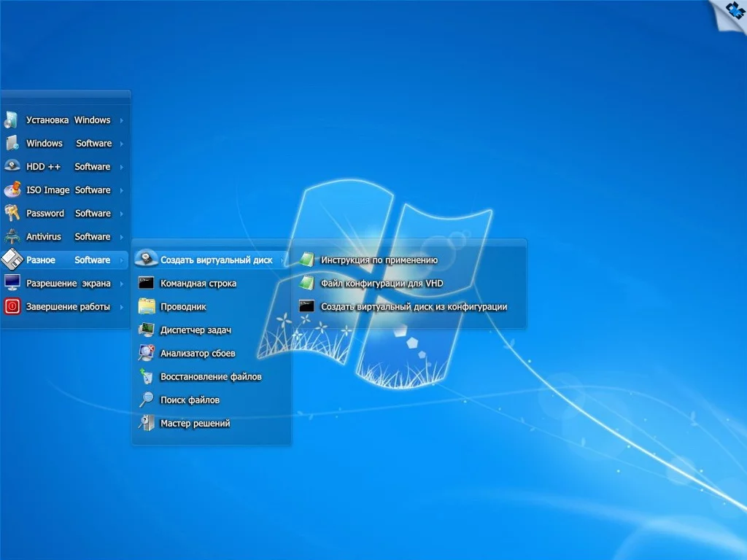Click the red Завершение работы power icon
The height and width of the screenshot is (560, 747).
point(12,306)
